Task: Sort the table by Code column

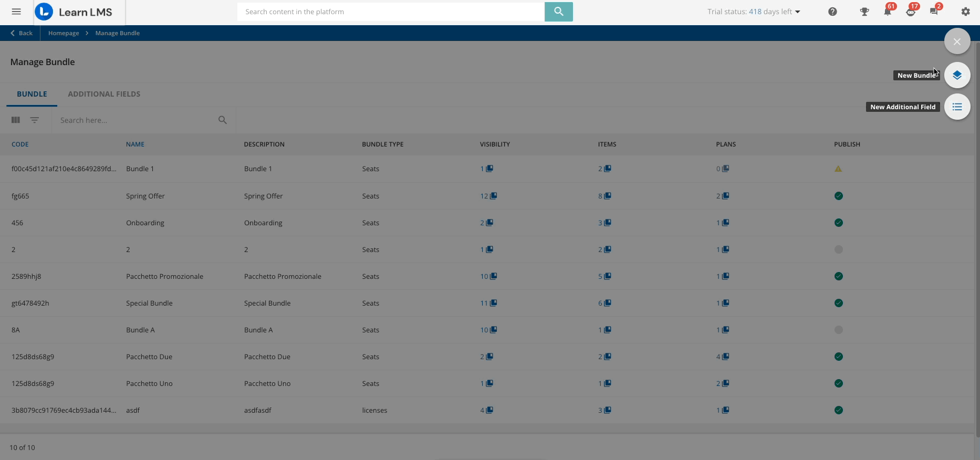Action: pyautogui.click(x=20, y=144)
